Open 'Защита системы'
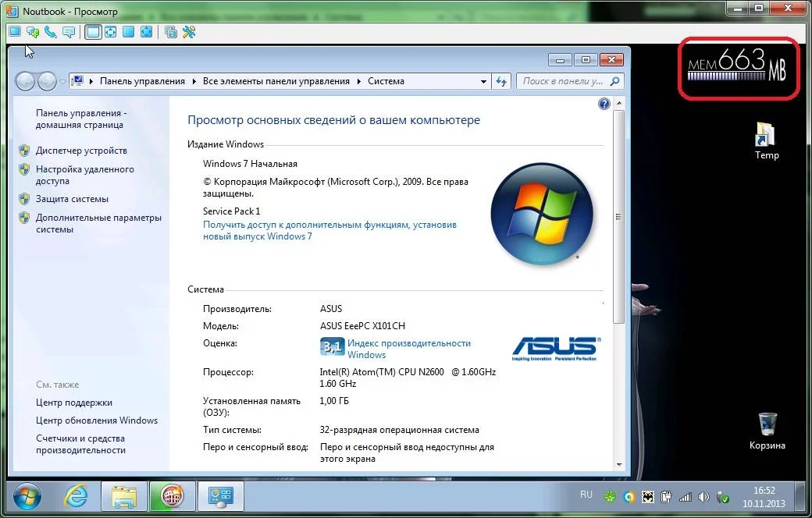Viewport: 812px width, 518px height. (x=72, y=199)
